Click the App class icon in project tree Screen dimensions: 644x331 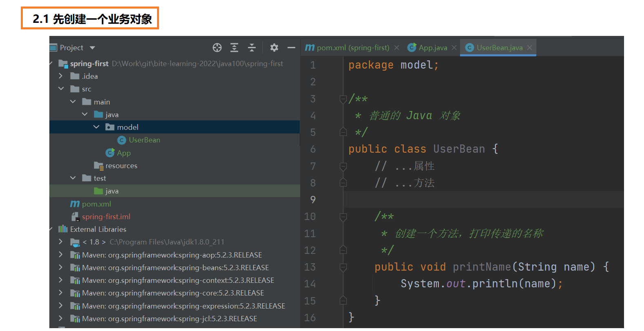(x=110, y=153)
